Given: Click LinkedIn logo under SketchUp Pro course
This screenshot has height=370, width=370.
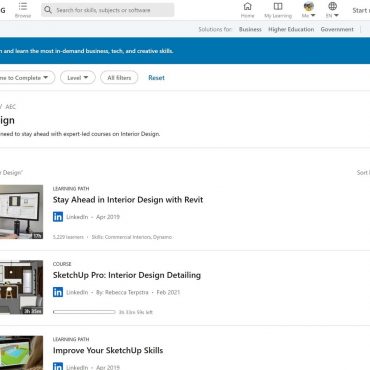Looking at the screenshot, I should 58,292.
